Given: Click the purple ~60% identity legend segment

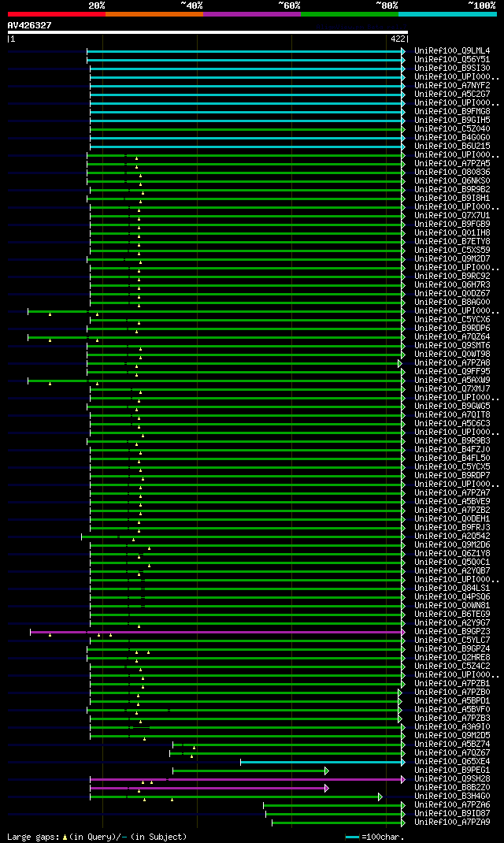Looking at the screenshot, I should click(252, 14).
